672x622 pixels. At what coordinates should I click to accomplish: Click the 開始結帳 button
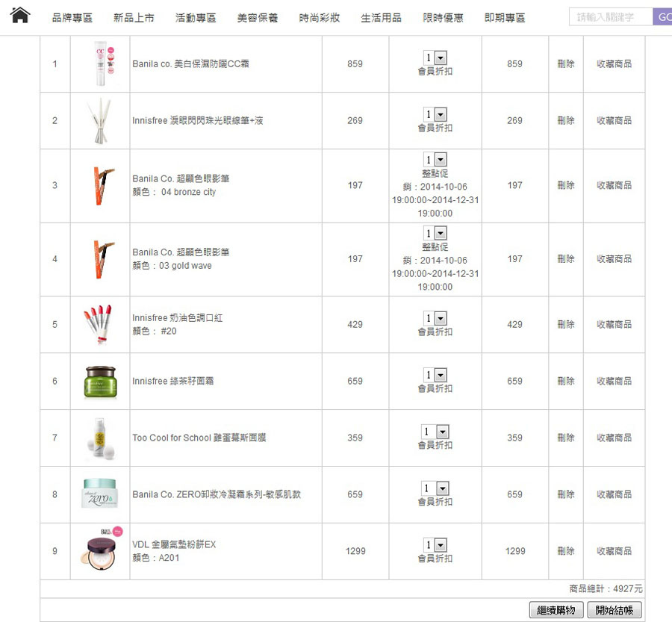tap(615, 609)
